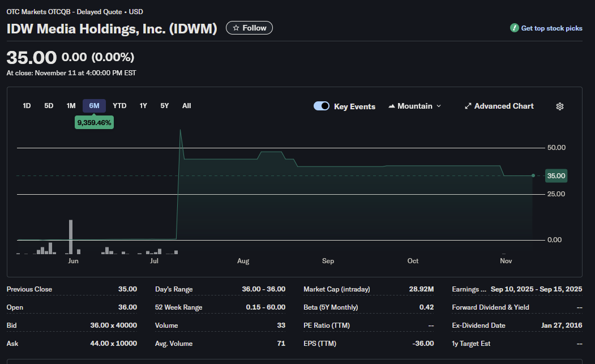This screenshot has width=595, height=364.
Task: Click the Previous Close label
Action: click(x=29, y=289)
